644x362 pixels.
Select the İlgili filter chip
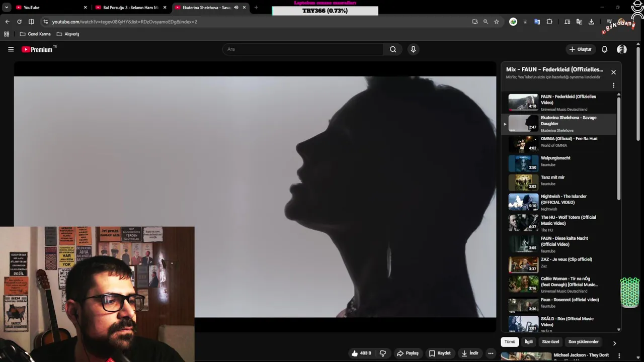pyautogui.click(x=529, y=342)
